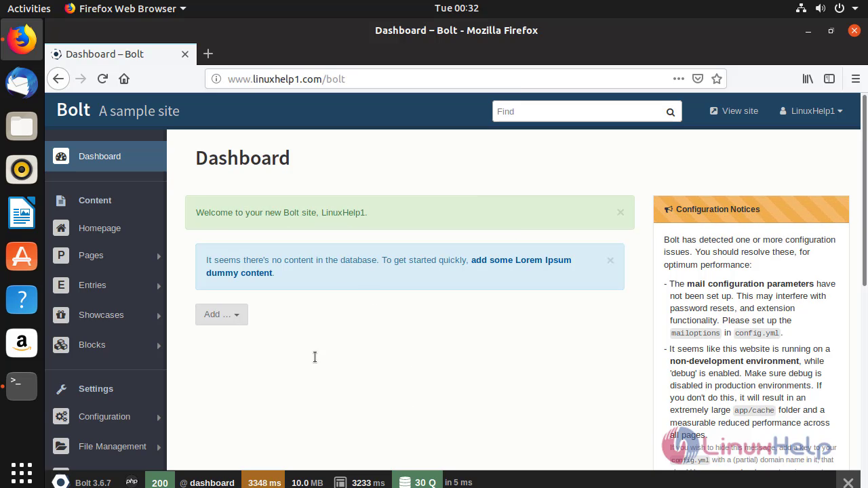Open Terminal from the Ubuntu dock
The height and width of the screenshot is (488, 868).
(22, 386)
